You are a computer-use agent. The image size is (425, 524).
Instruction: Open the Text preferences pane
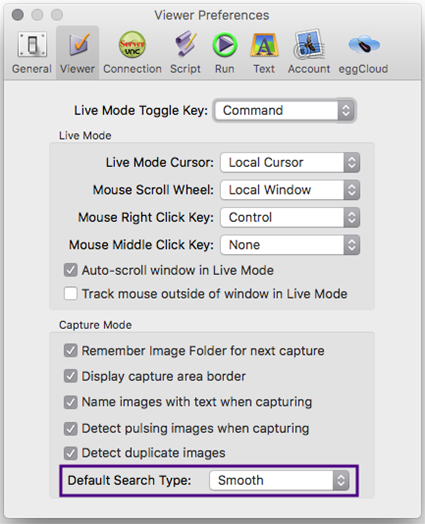point(264,52)
